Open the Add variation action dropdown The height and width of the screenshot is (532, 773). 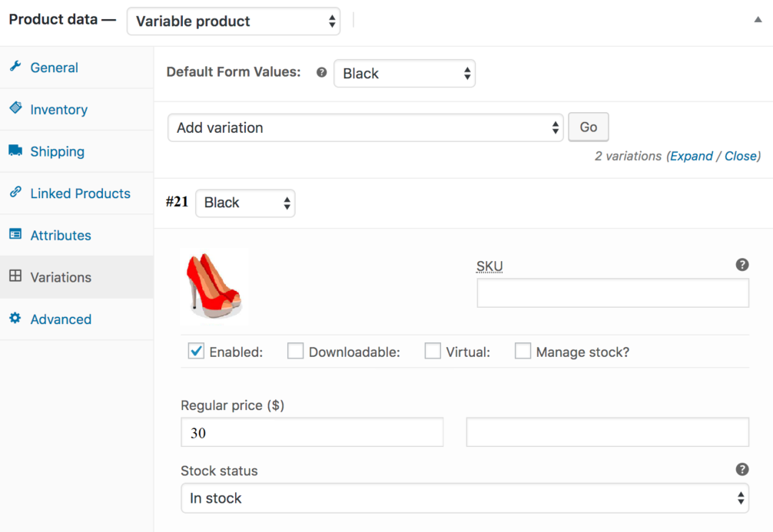click(365, 127)
